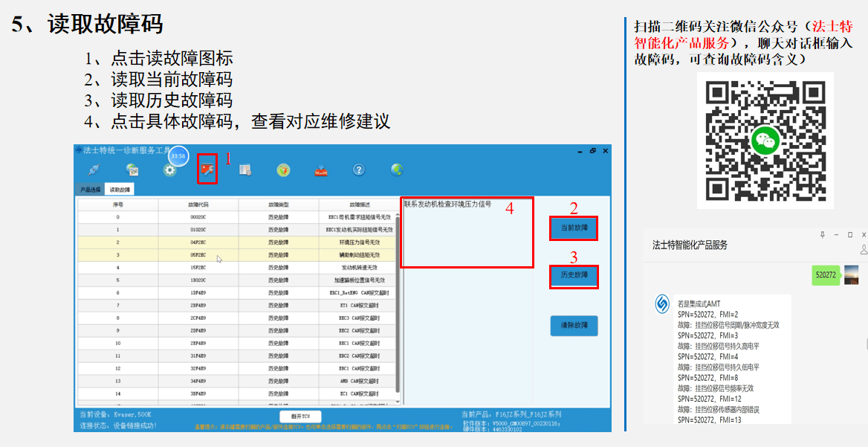Select fault code 2DF4E9 cell
868x447 pixels.
[198, 331]
